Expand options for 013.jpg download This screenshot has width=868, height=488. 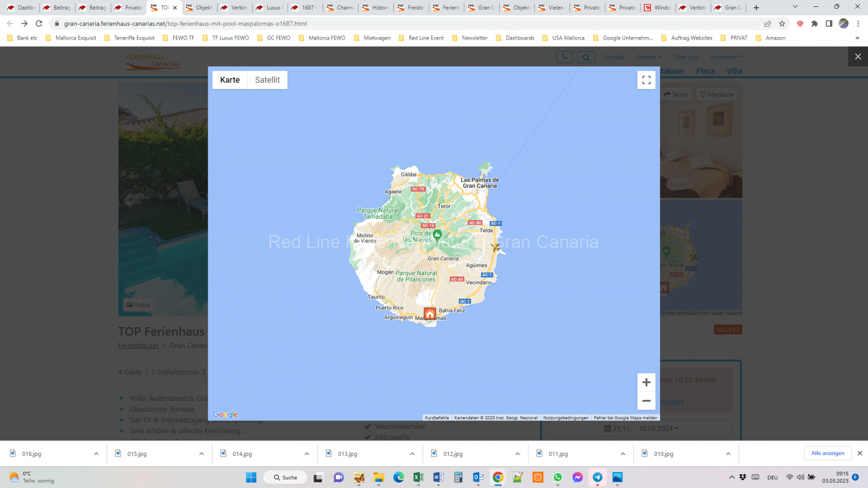coord(412,454)
